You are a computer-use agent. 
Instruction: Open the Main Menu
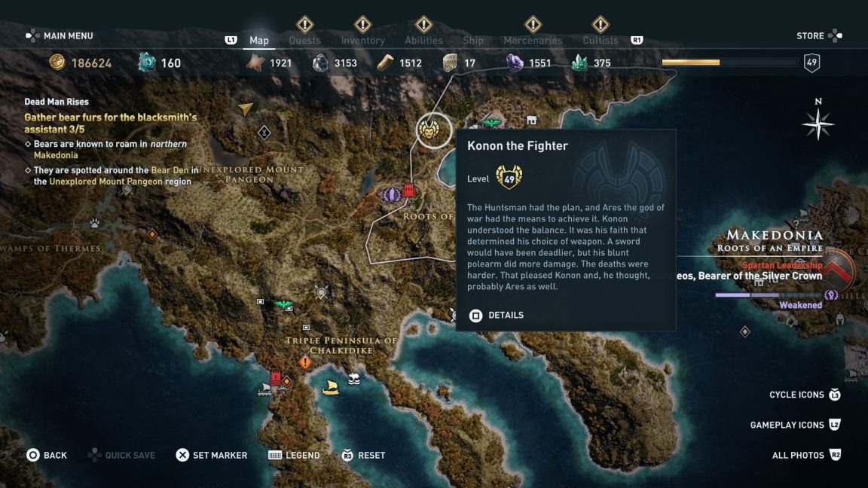tap(60, 36)
